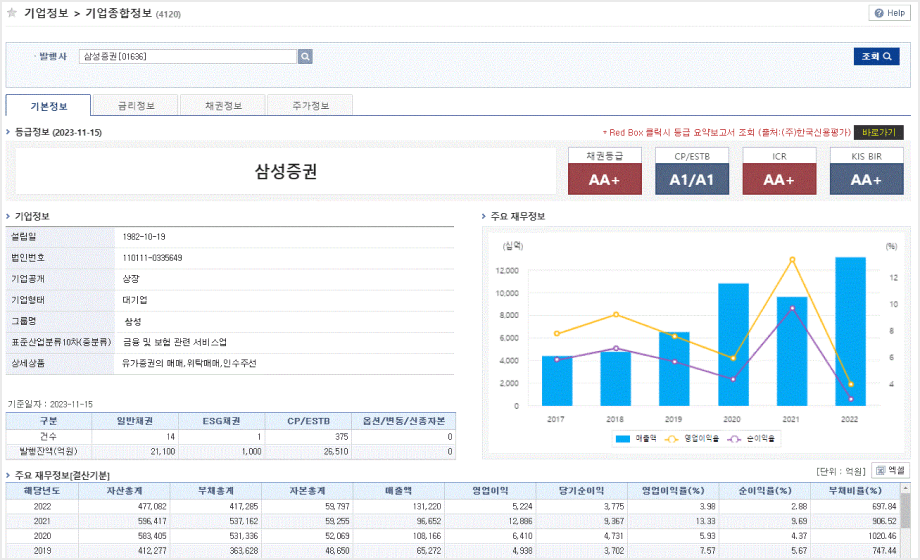The image size is (920, 560).
Task: Click the 영업이익 column header
Action: point(491,491)
